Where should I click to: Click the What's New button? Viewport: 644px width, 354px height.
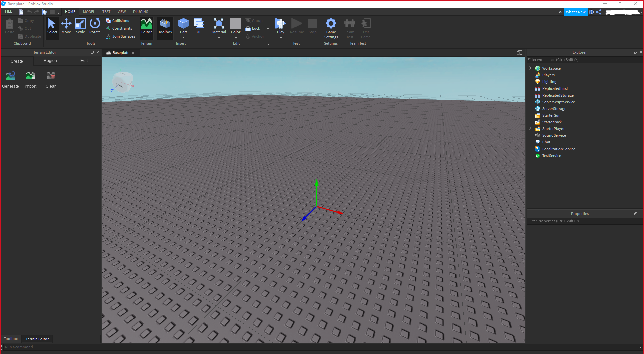click(576, 12)
